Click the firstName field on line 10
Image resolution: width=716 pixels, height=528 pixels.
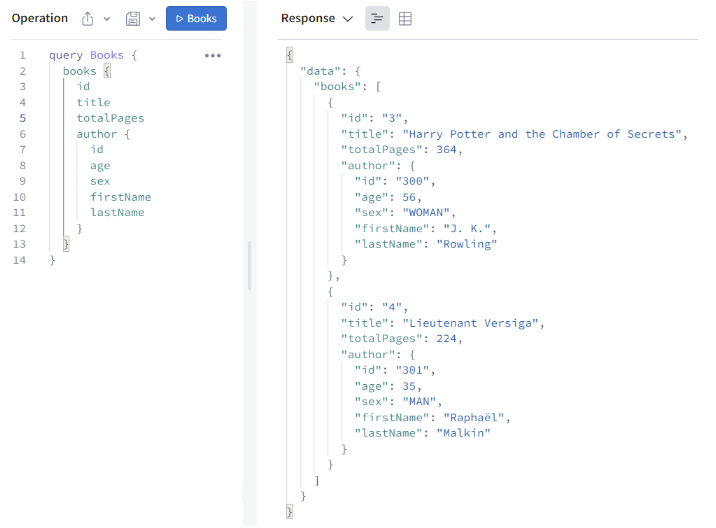(121, 197)
